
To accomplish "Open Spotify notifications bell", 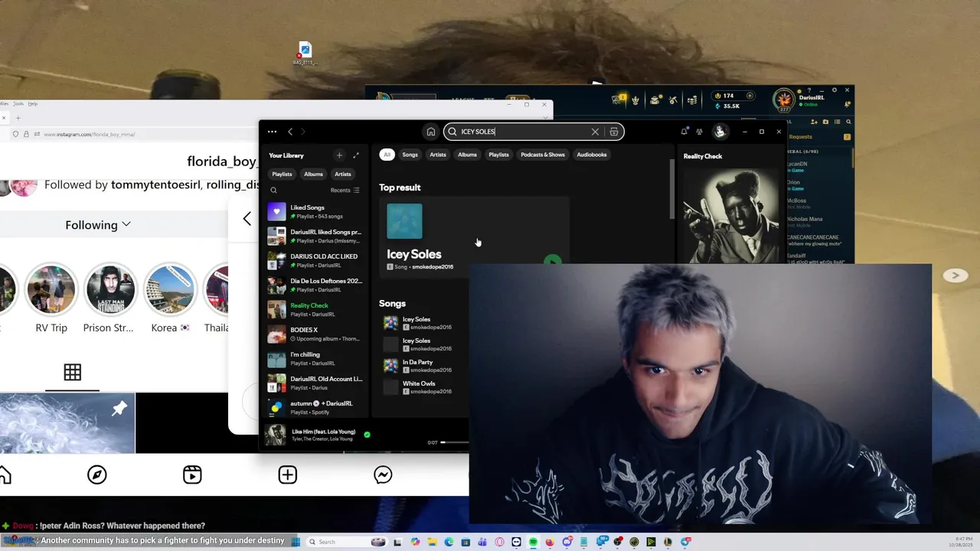I will (684, 132).
